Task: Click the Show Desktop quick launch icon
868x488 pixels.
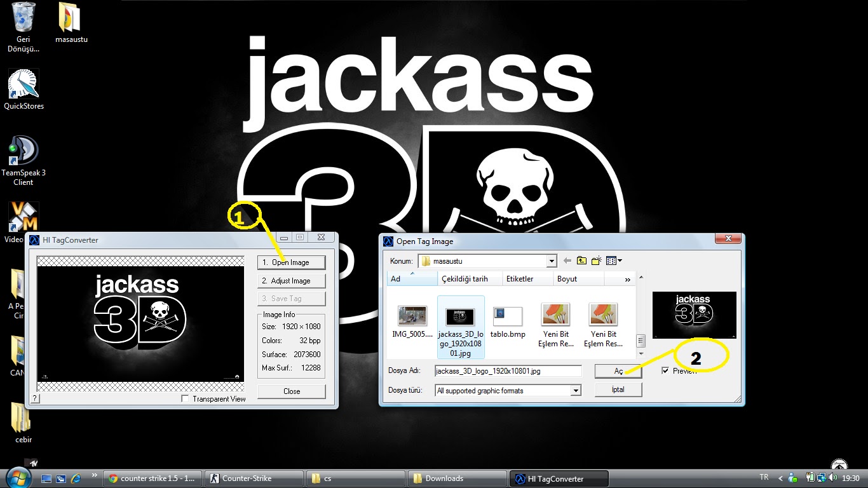Action: coord(46,478)
